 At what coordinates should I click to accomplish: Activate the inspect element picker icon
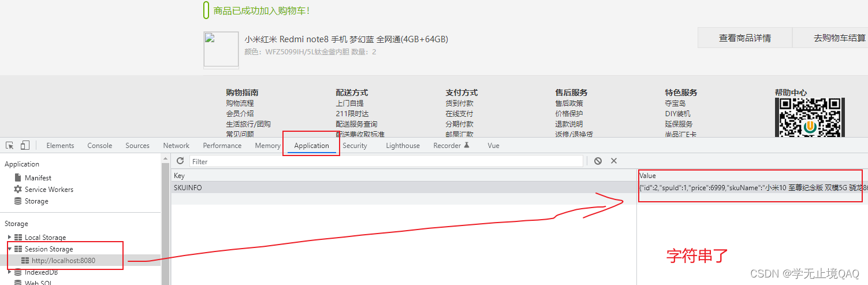tap(10, 145)
